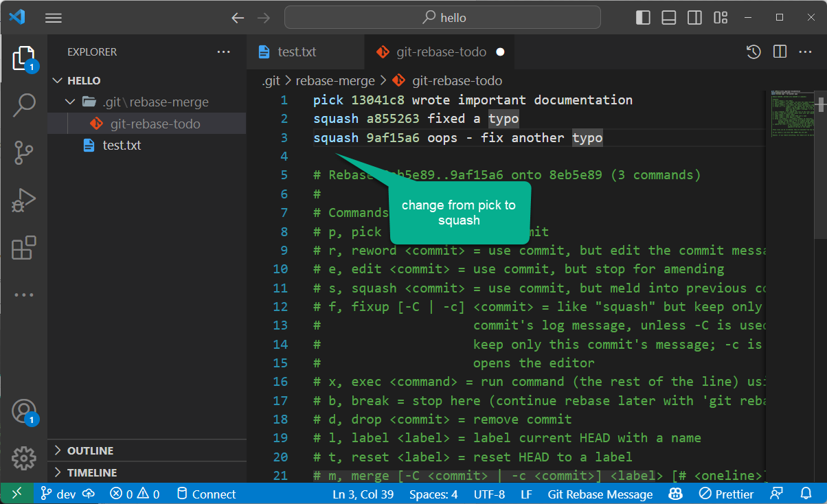The width and height of the screenshot is (827, 504).
Task: Open Copilot status icon in status bar
Action: coord(676,494)
